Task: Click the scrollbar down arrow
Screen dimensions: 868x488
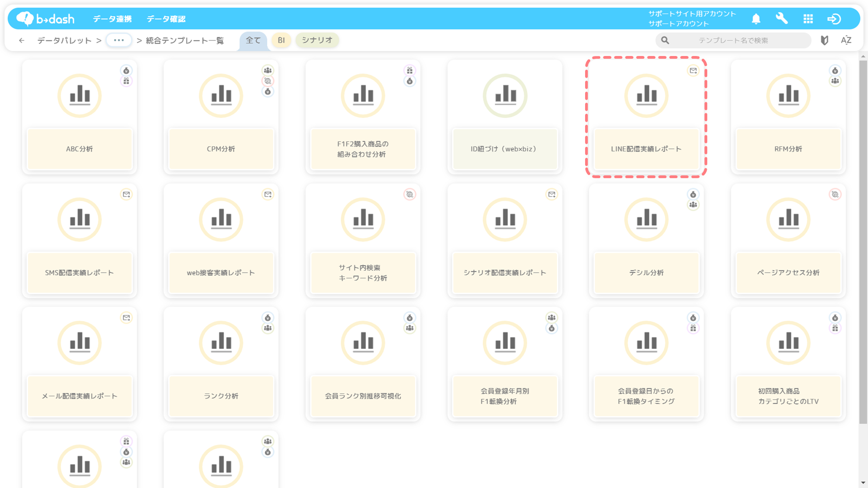Action: click(863, 483)
